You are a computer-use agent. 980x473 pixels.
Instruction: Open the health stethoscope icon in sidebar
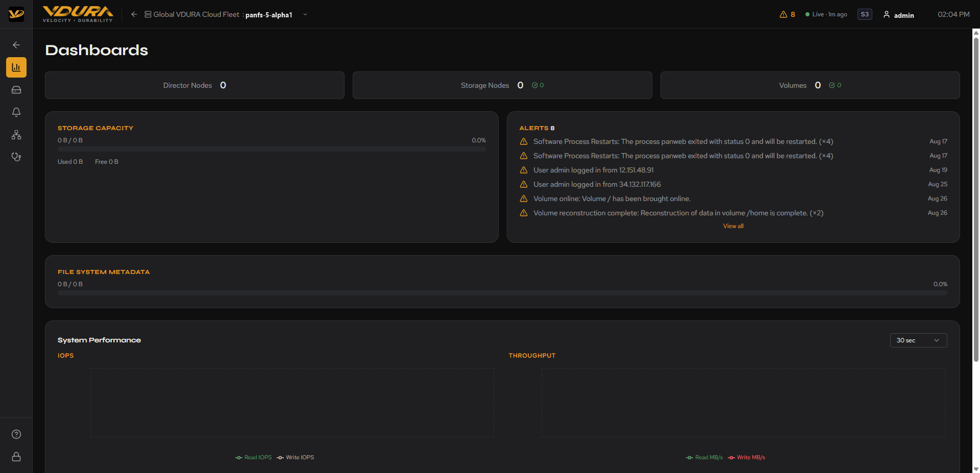16,157
